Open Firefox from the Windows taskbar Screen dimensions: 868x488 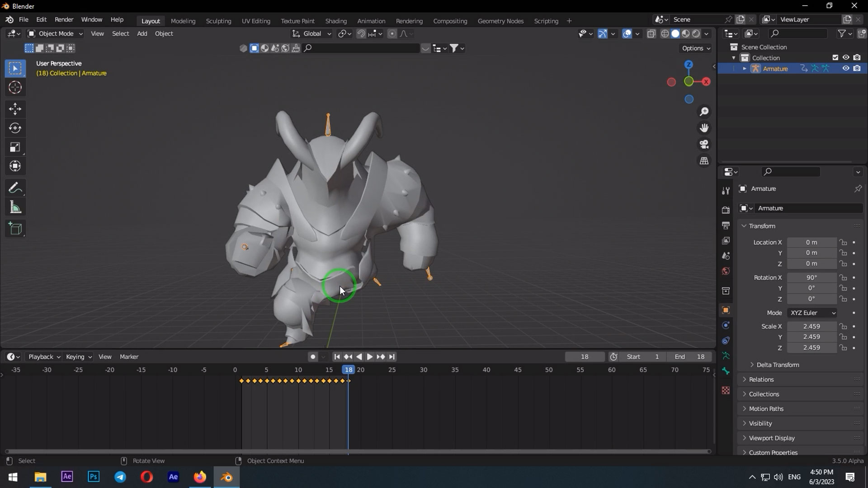[199, 477]
